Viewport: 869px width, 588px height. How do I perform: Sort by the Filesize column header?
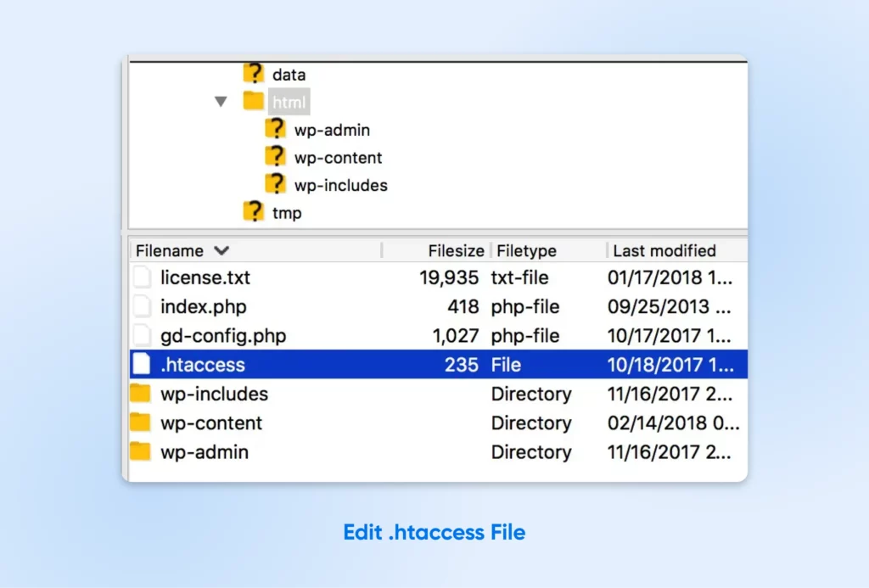(x=456, y=250)
